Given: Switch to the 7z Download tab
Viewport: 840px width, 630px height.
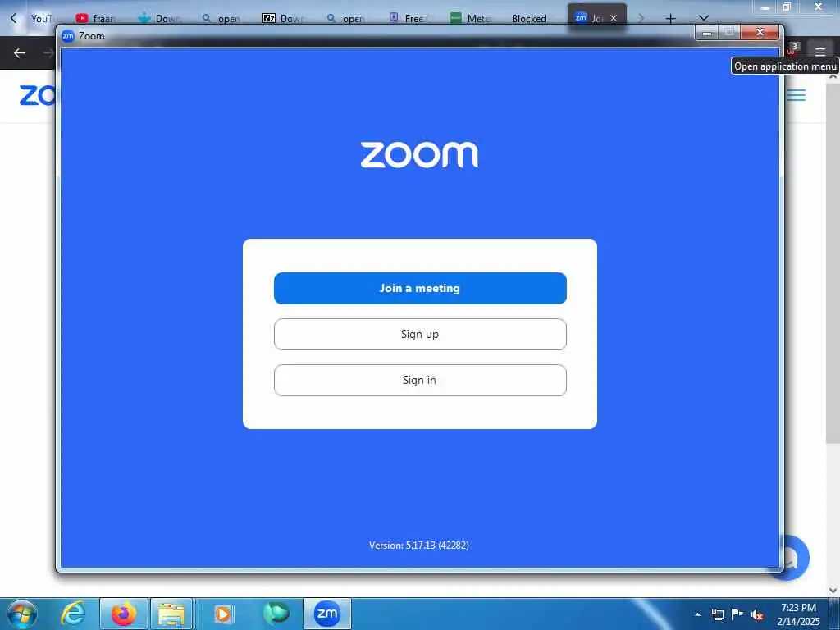Looking at the screenshot, I should 283,19.
